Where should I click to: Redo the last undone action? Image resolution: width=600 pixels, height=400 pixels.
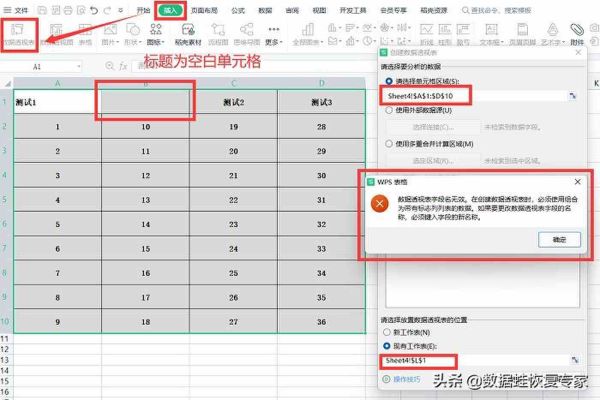coord(108,10)
